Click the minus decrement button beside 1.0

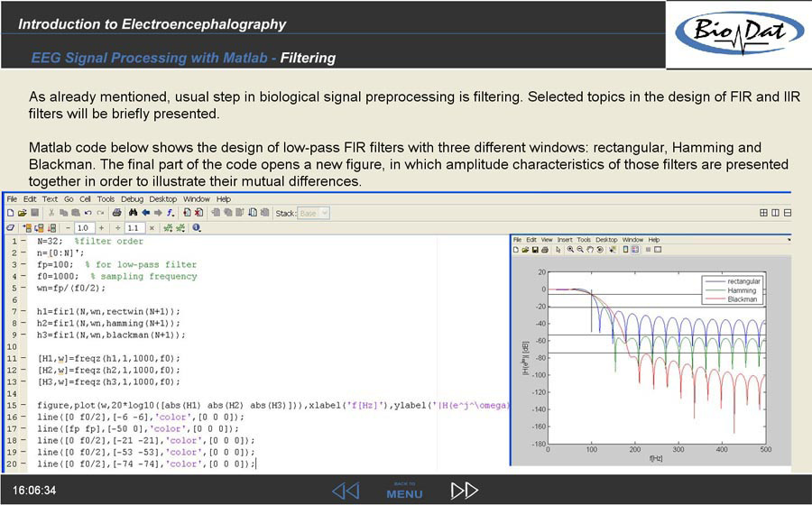tap(68, 228)
